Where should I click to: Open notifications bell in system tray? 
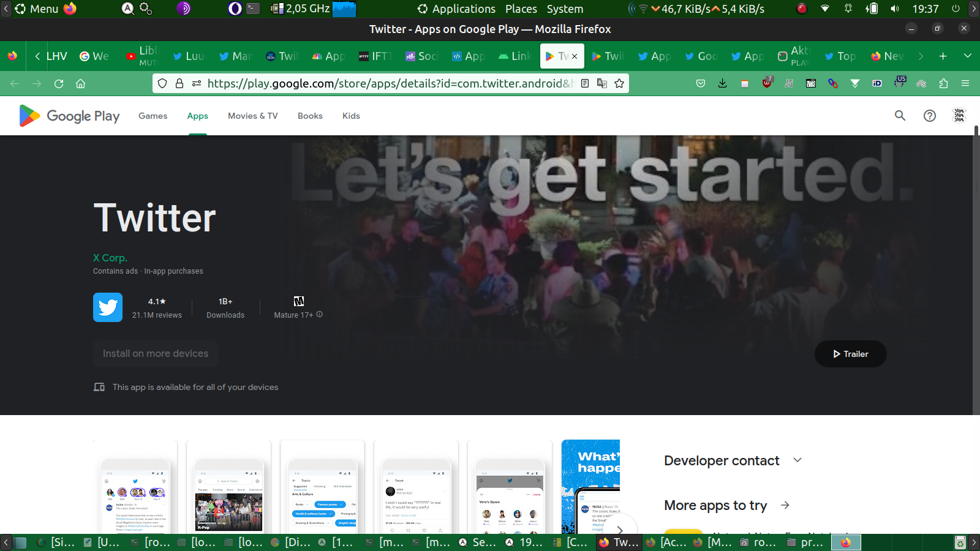pyautogui.click(x=848, y=9)
